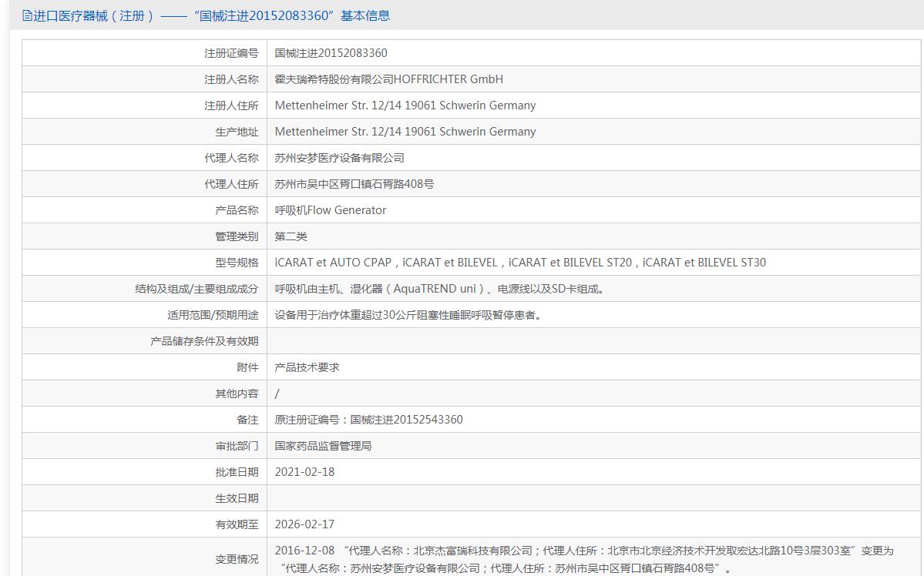The height and width of the screenshot is (576, 924).
Task: Select the 有效期至 label
Action: tap(237, 524)
